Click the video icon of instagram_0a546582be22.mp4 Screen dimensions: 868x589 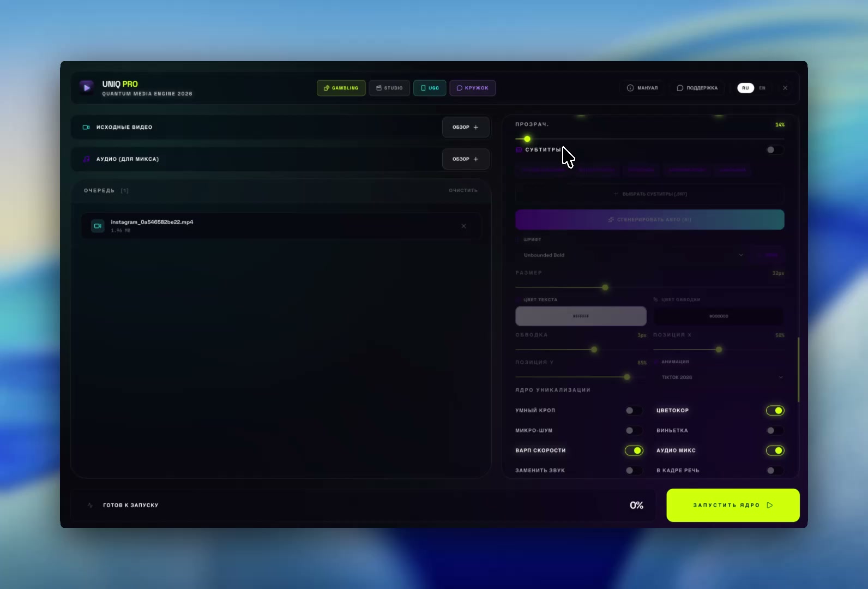[x=98, y=226]
